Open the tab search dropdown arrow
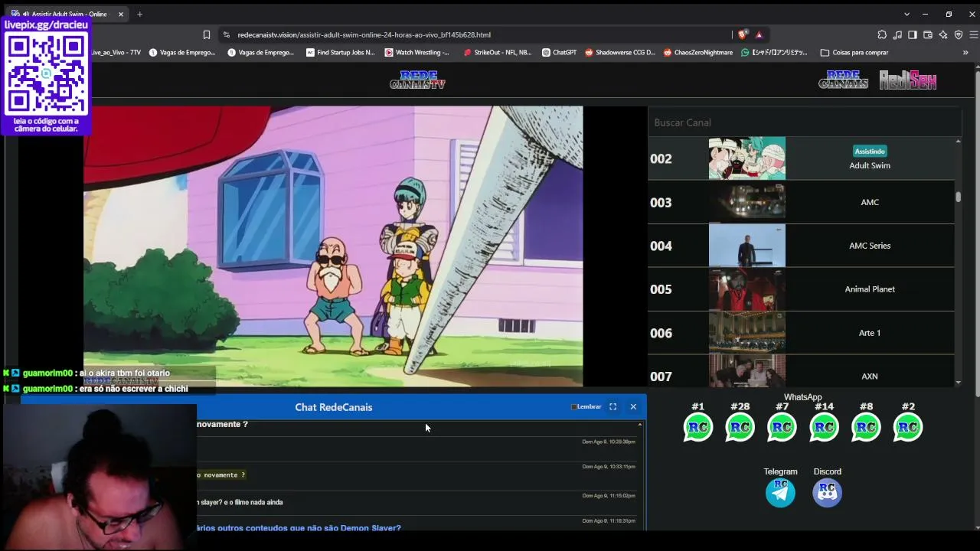This screenshot has height=551, width=980. click(906, 14)
